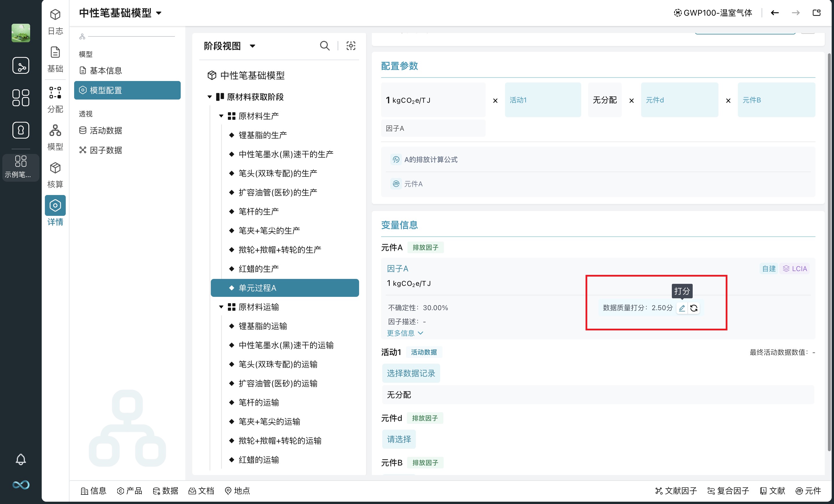The image size is (834, 504).
Task: Collapse the 原材料运输 tree group
Action: coord(221,307)
